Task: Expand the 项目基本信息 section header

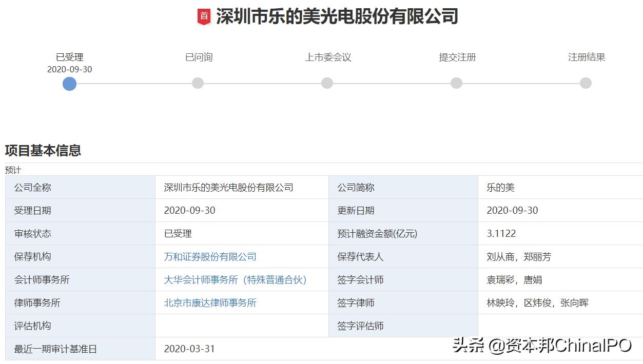Action: pyautogui.click(x=44, y=150)
